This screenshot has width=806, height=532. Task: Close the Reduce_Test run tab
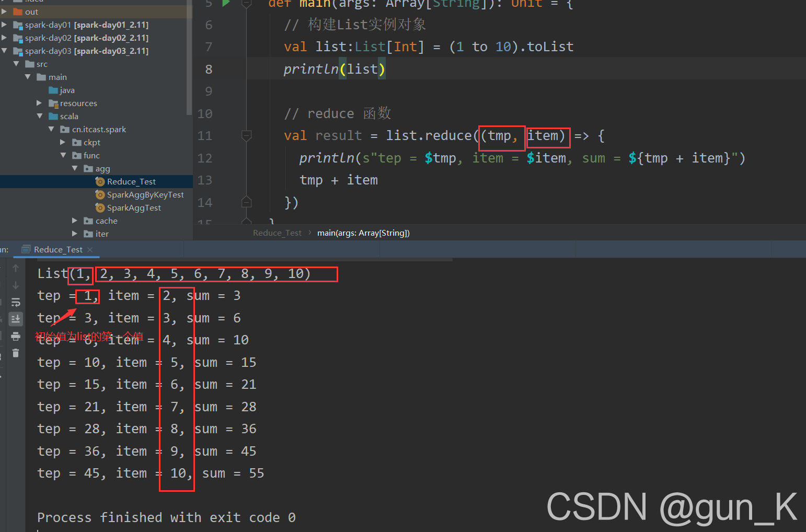(90, 250)
